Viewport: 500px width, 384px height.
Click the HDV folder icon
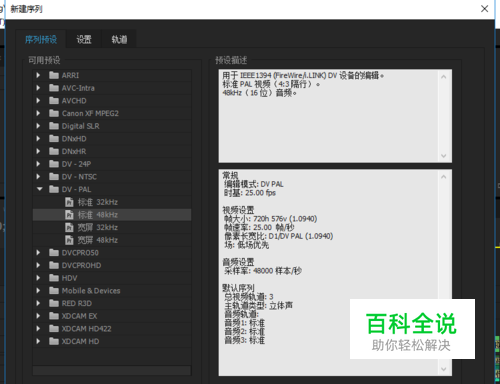[x=54, y=278]
